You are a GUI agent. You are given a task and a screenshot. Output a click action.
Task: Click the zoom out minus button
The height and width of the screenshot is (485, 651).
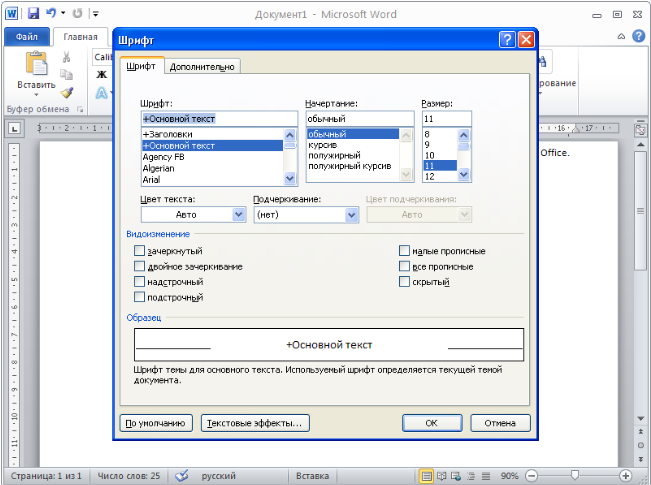tap(531, 476)
